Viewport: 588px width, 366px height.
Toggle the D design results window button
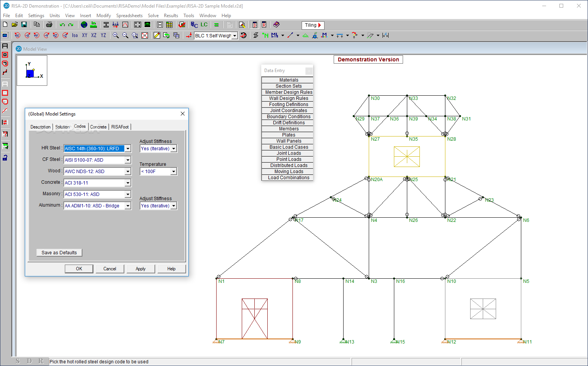tap(255, 25)
